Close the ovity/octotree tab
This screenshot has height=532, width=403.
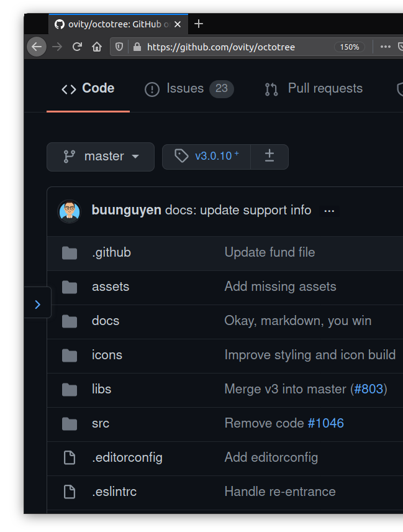pyautogui.click(x=178, y=24)
